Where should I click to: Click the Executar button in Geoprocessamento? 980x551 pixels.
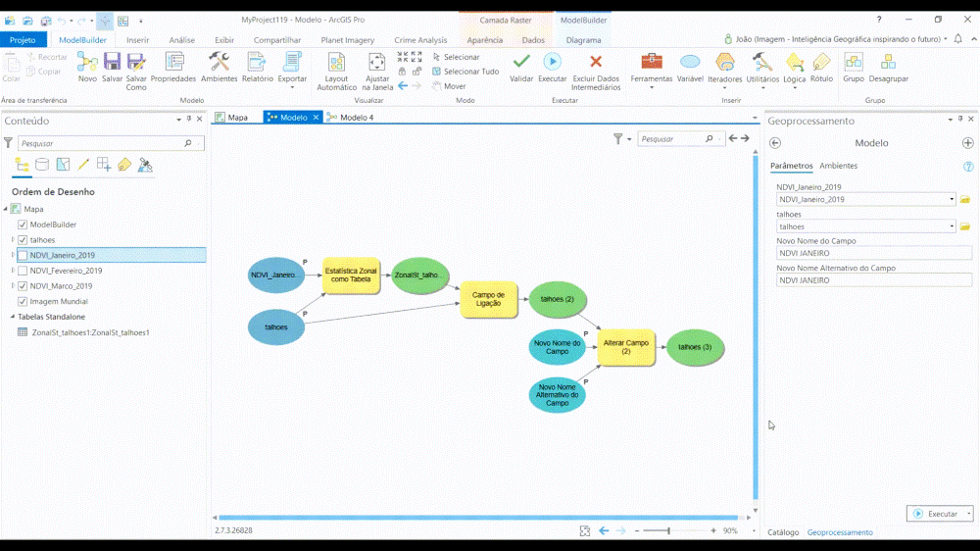pyautogui.click(x=936, y=514)
